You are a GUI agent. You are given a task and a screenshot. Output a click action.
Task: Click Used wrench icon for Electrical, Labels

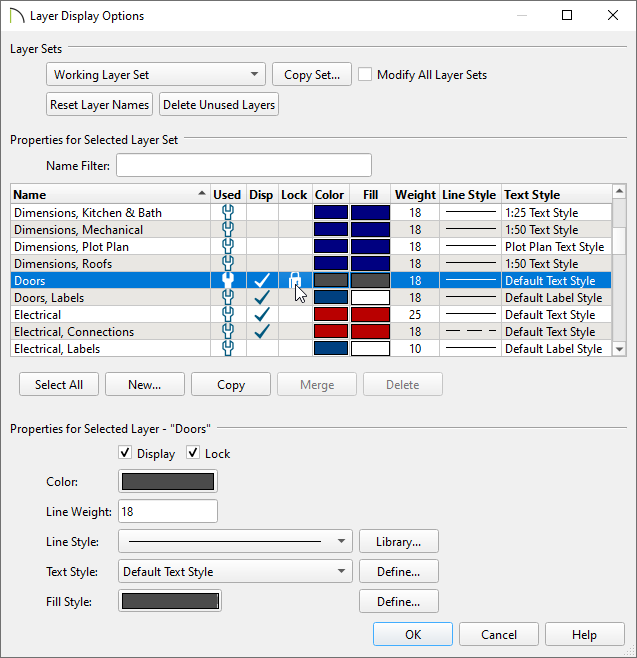[228, 348]
